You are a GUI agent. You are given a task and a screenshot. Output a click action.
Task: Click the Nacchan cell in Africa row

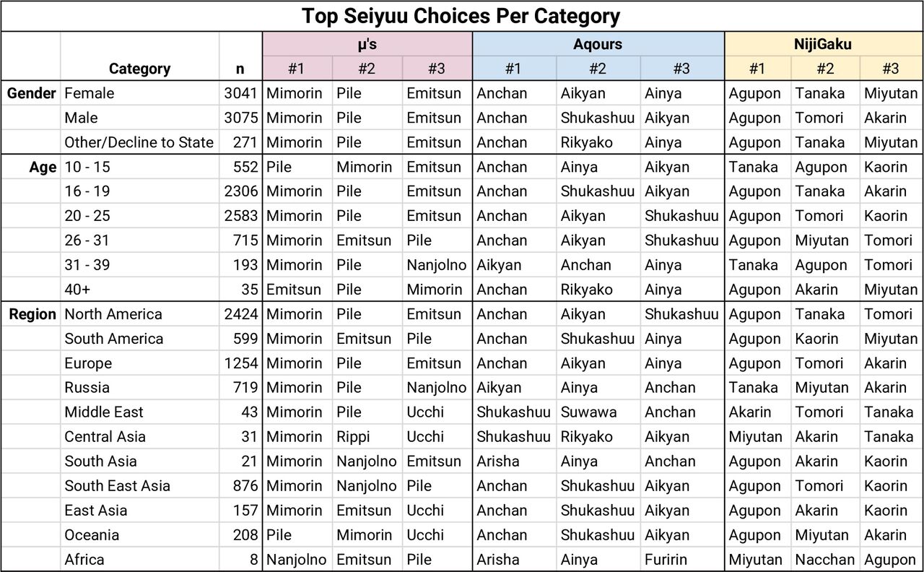pos(825,560)
